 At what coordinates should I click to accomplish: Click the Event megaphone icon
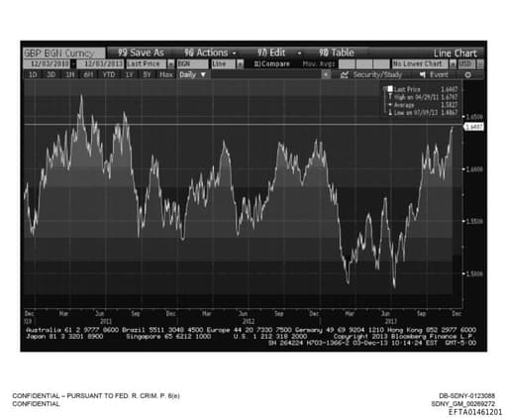pos(423,75)
